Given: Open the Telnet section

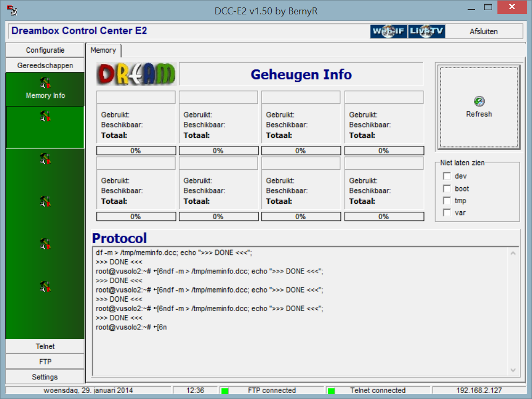Looking at the screenshot, I should (x=45, y=346).
